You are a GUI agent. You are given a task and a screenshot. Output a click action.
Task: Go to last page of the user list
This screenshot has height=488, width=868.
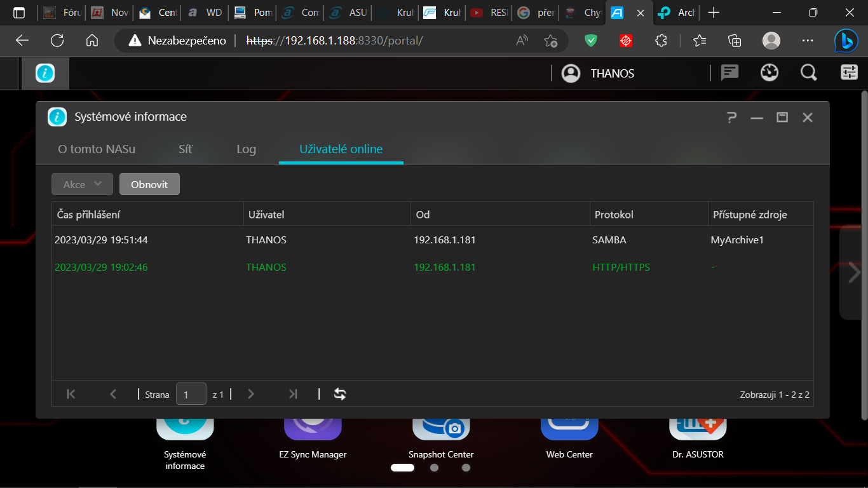(x=293, y=394)
